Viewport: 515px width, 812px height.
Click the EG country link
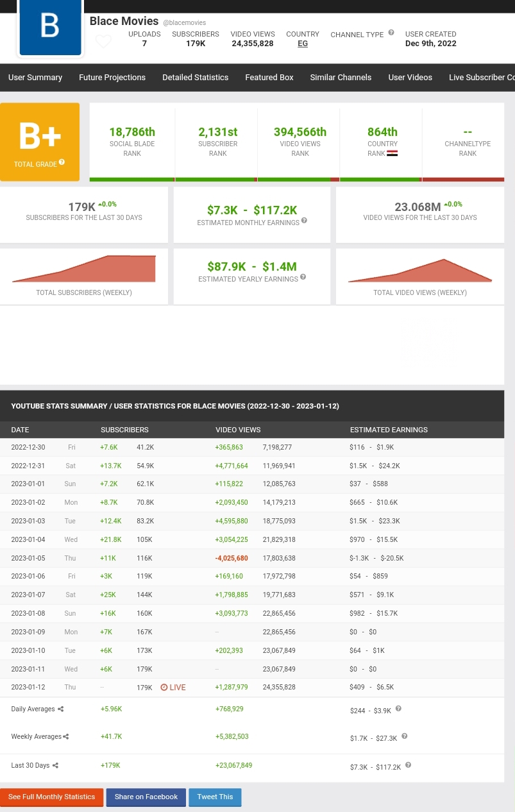(x=303, y=44)
